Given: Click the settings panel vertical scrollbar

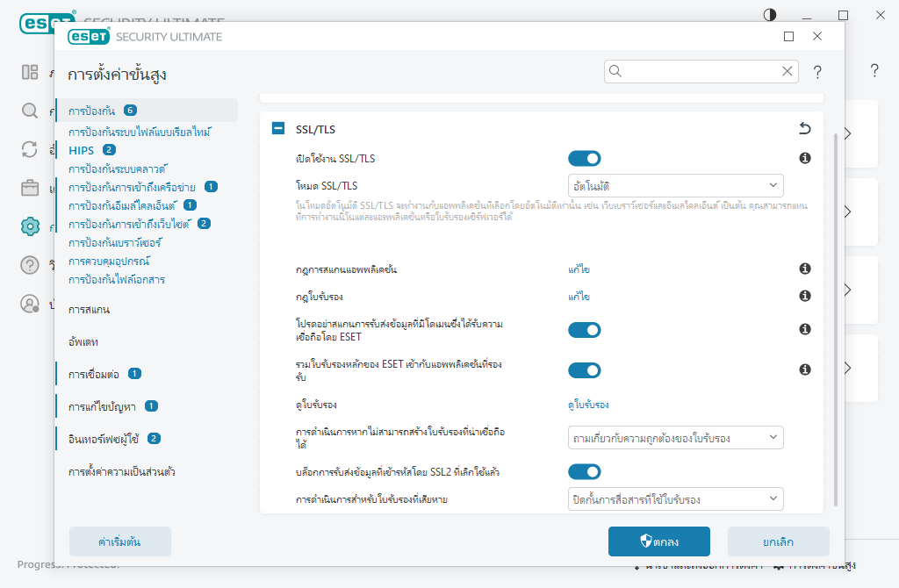Looking at the screenshot, I should click(836, 318).
